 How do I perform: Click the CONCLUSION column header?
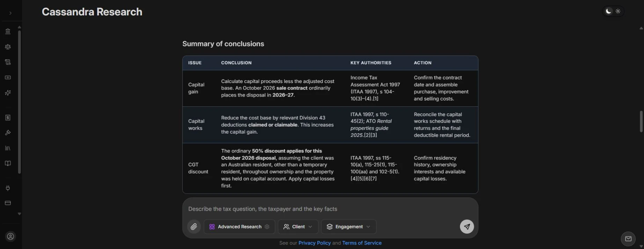coord(236,63)
